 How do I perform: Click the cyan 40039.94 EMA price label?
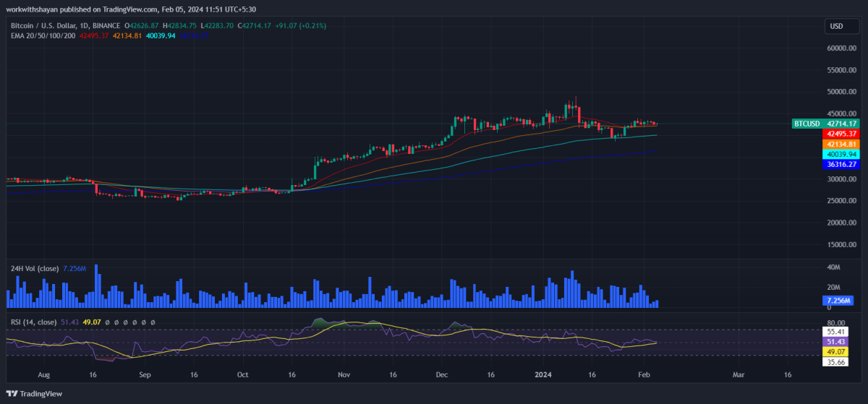(x=841, y=154)
